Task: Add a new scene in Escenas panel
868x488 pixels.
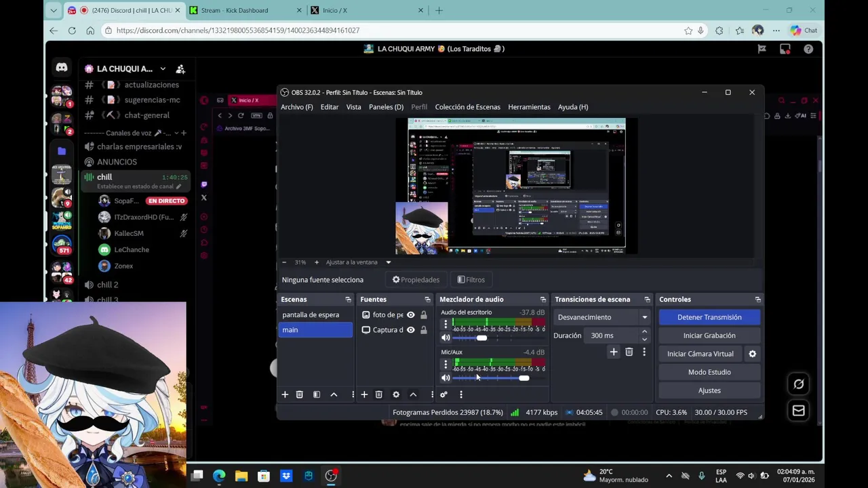Action: click(285, 394)
